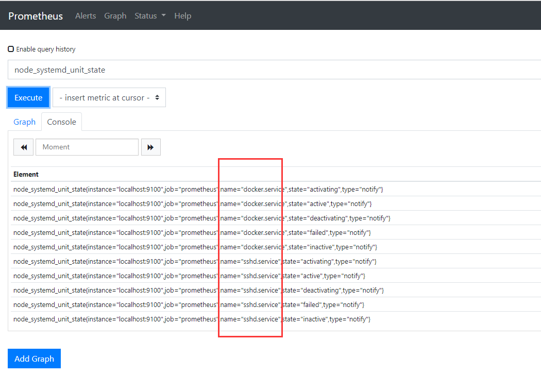Click the fast-forward timestamp icon
541x392 pixels.
tap(150, 147)
